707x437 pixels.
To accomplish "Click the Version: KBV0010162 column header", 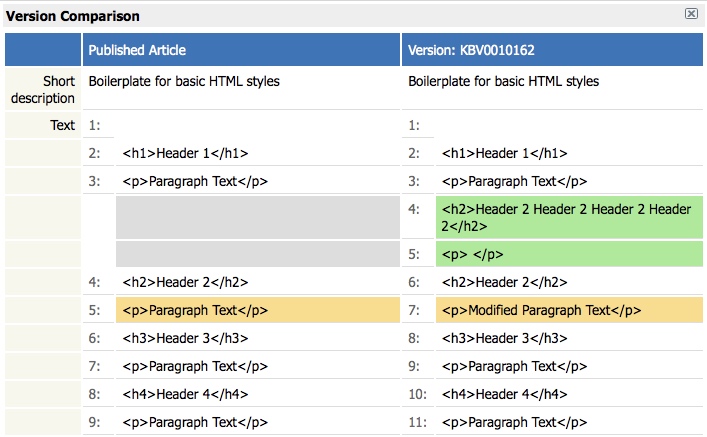I will (x=475, y=50).
